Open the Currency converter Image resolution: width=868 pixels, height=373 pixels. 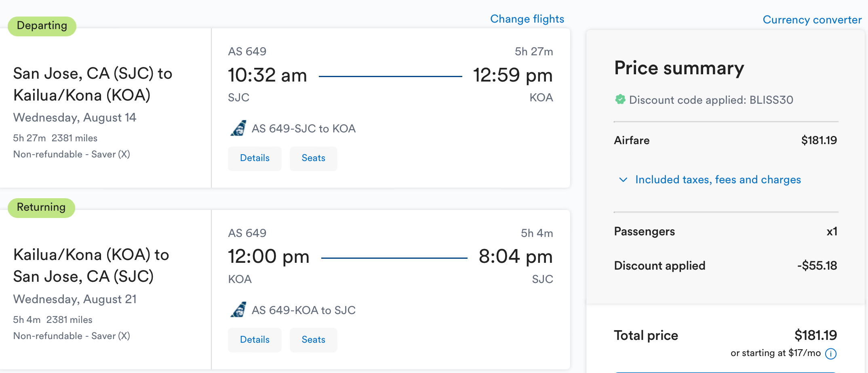point(812,20)
